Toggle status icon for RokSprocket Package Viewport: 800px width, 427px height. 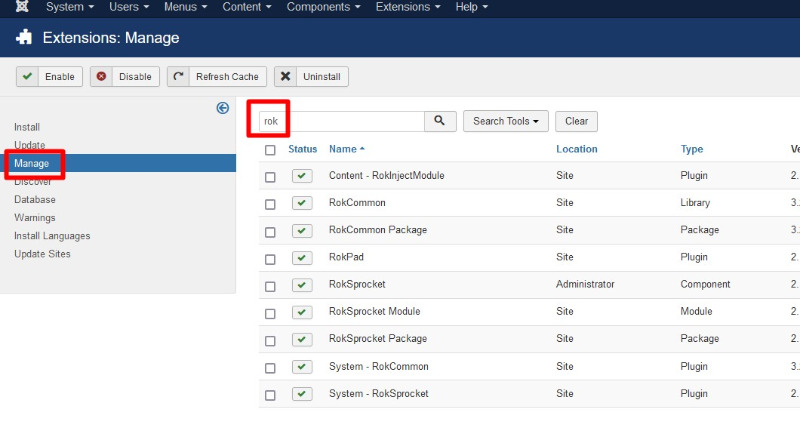[302, 339]
